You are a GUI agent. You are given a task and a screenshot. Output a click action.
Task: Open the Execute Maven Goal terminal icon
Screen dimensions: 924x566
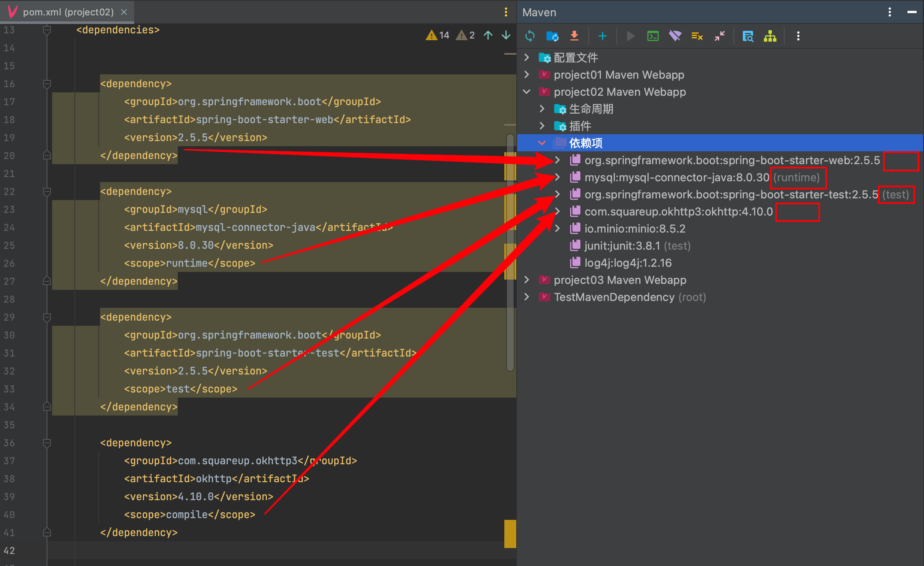pyautogui.click(x=653, y=36)
